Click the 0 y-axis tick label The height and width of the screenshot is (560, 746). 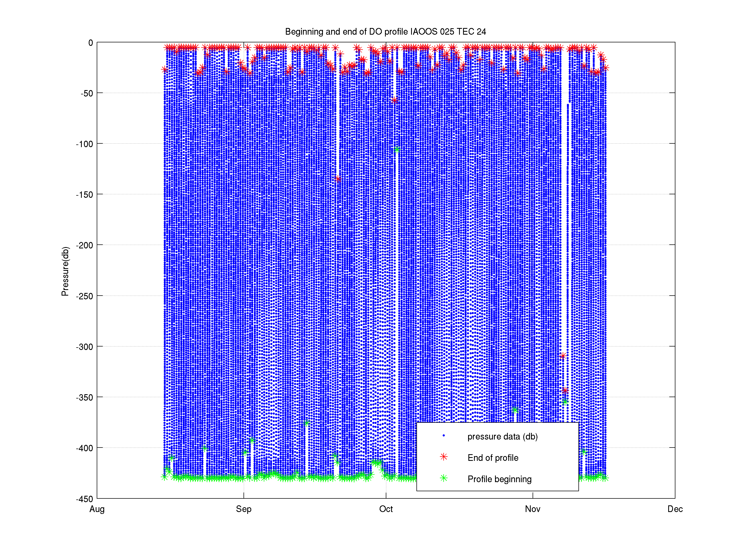[x=90, y=43]
